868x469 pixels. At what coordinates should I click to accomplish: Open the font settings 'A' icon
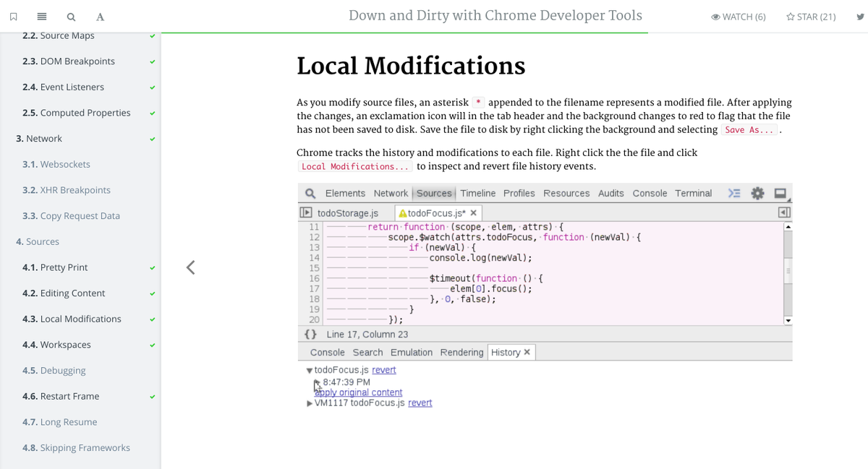(x=100, y=17)
